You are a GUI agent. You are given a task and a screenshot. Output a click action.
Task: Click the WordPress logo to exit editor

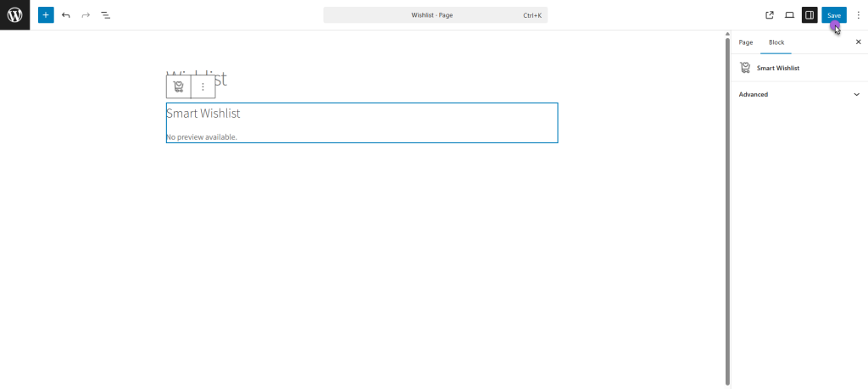point(14,14)
